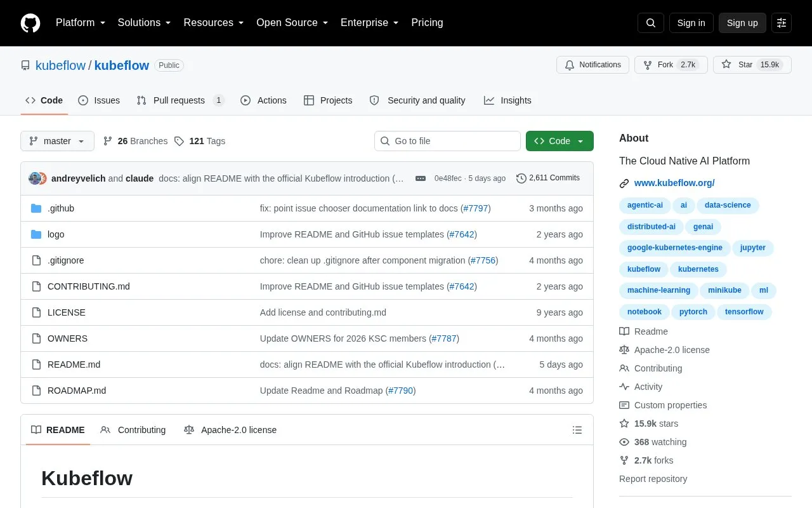The width and height of the screenshot is (812, 508).
Task: Click the Notifications bell button
Action: 593,65
